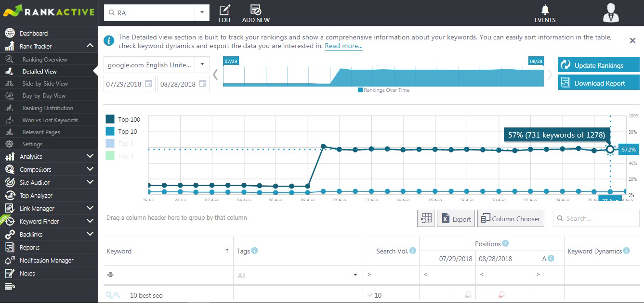Click the Update Rankings button

[599, 65]
